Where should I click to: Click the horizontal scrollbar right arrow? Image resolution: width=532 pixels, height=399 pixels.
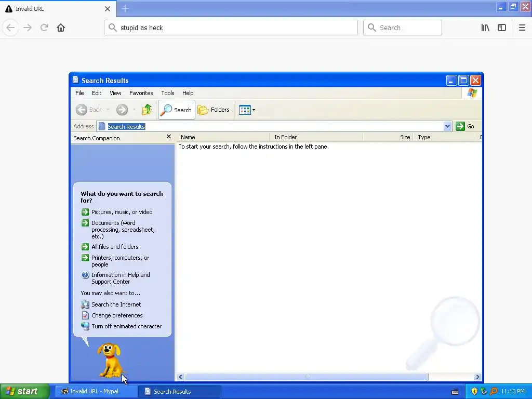[x=477, y=377]
